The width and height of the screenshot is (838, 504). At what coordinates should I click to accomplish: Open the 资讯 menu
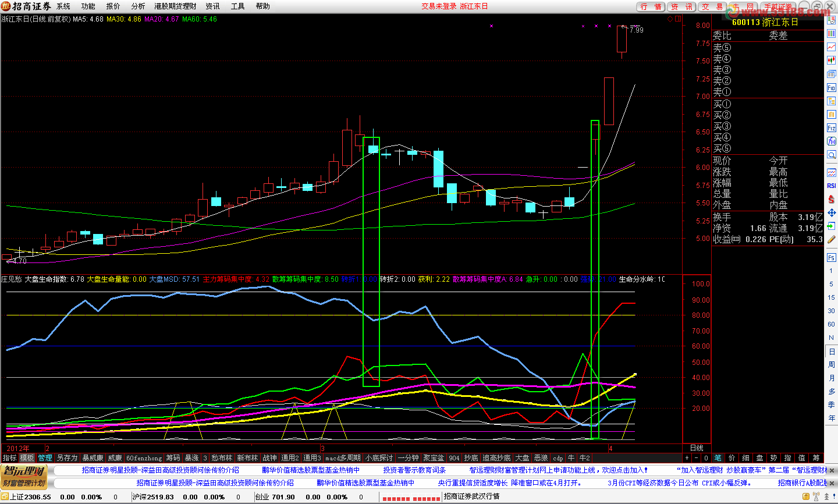[212, 6]
